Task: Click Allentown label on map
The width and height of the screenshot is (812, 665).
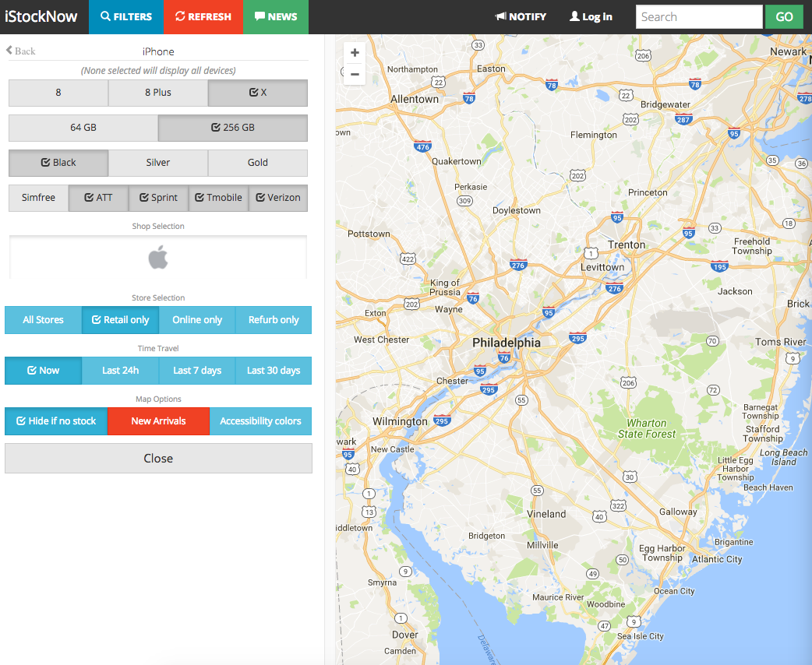Action: pyautogui.click(x=415, y=99)
